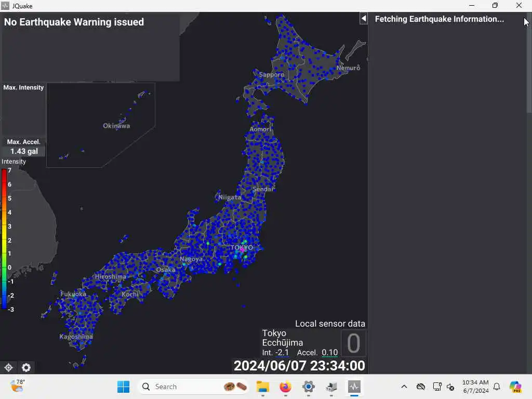Open the notifications bell icon

point(497,387)
